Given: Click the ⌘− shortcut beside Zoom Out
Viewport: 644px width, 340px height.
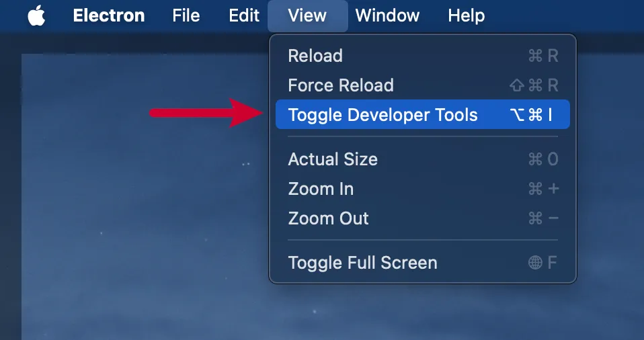Looking at the screenshot, I should pos(543,218).
